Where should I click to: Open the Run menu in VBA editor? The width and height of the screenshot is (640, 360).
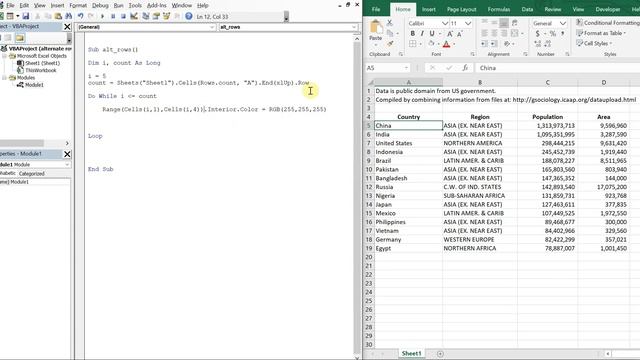click(118, 5)
